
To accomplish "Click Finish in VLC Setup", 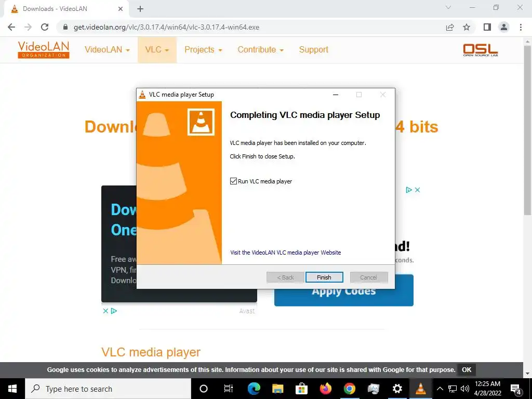I will [324, 277].
